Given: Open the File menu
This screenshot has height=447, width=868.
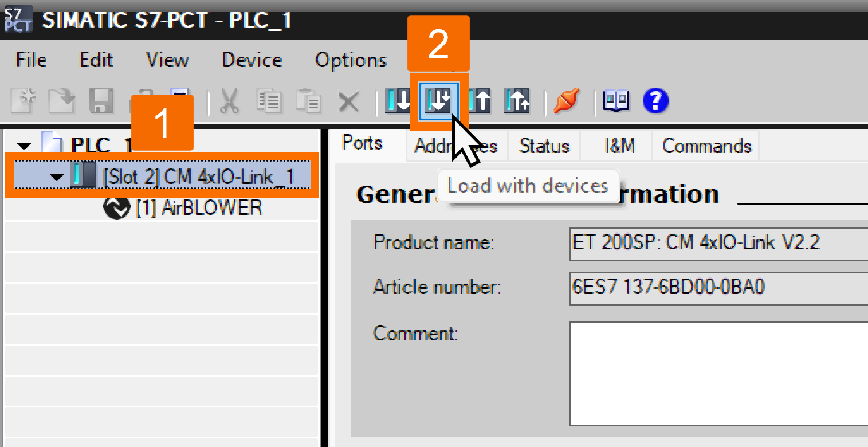Looking at the screenshot, I should pyautogui.click(x=32, y=60).
